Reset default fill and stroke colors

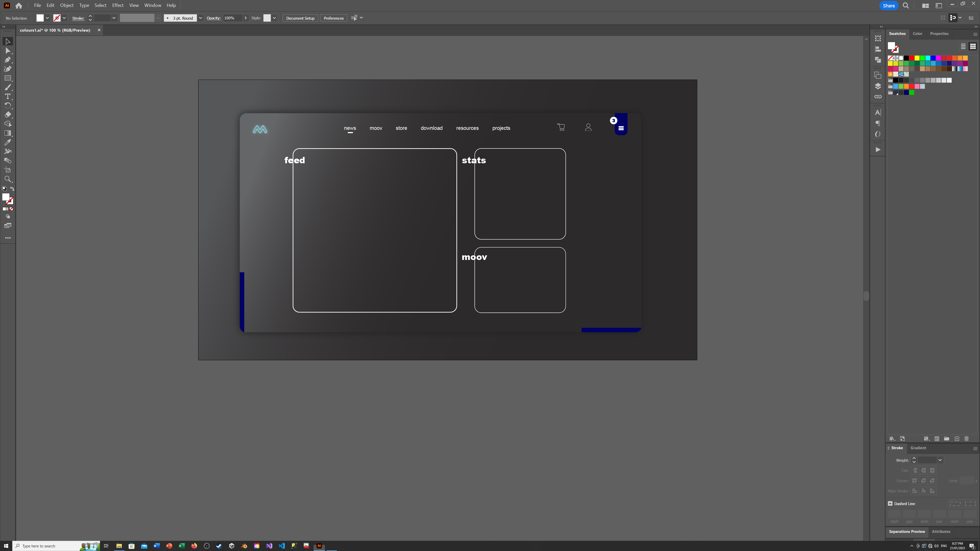click(4, 189)
